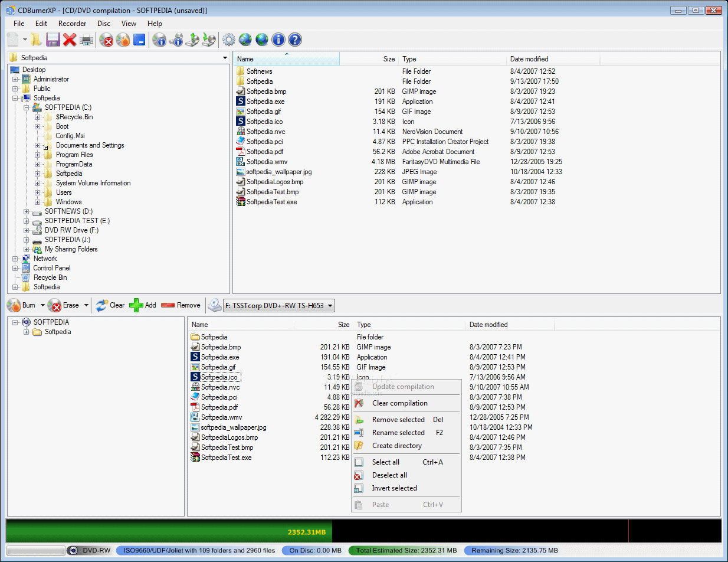Choose Clear compilation from context menu
728x562 pixels.
pos(406,403)
